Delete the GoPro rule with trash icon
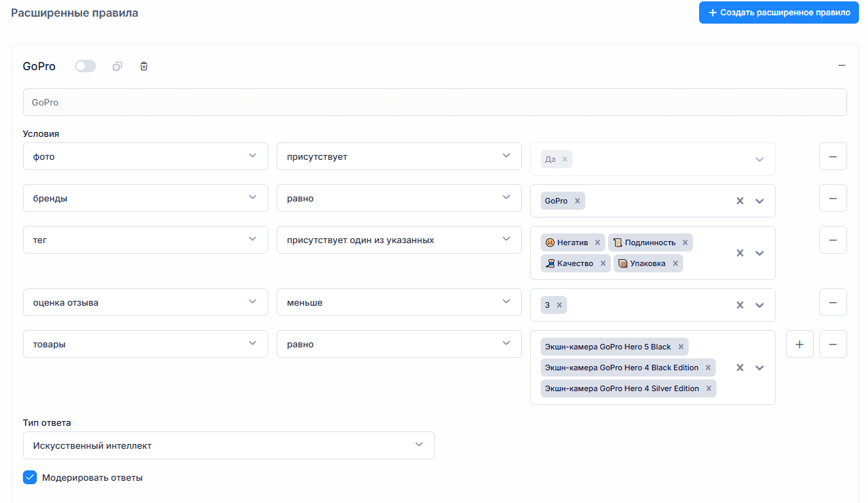This screenshot has height=503, width=868. coord(144,67)
